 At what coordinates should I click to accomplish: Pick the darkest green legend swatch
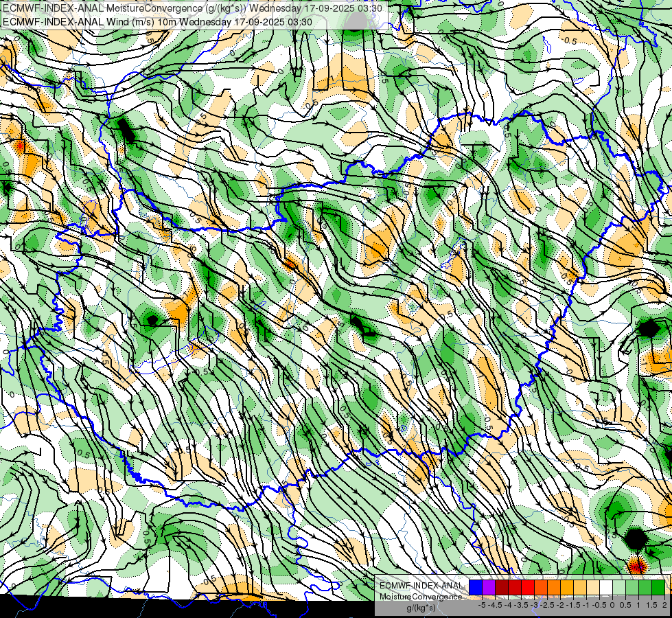pos(658,587)
